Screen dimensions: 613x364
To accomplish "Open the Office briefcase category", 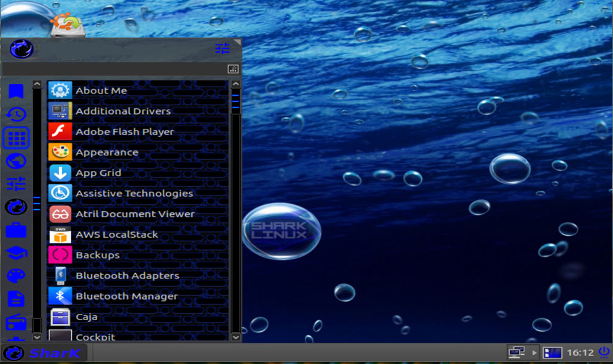I will [x=16, y=230].
